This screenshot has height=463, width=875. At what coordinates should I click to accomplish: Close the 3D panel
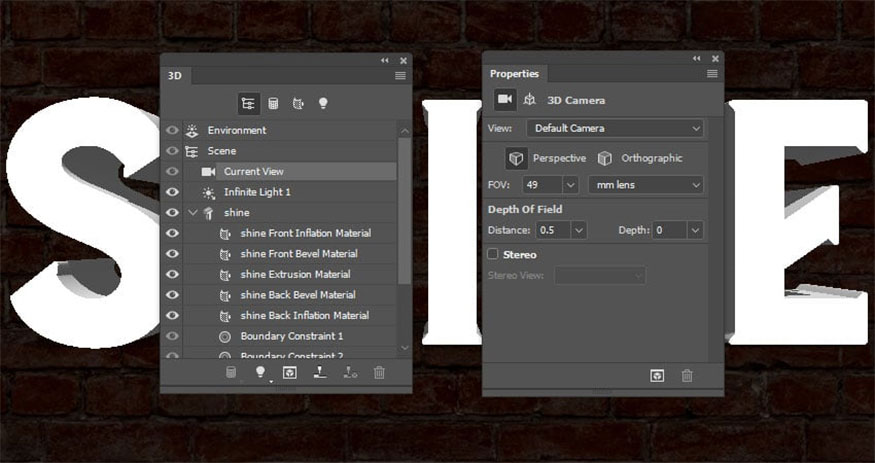(x=403, y=60)
